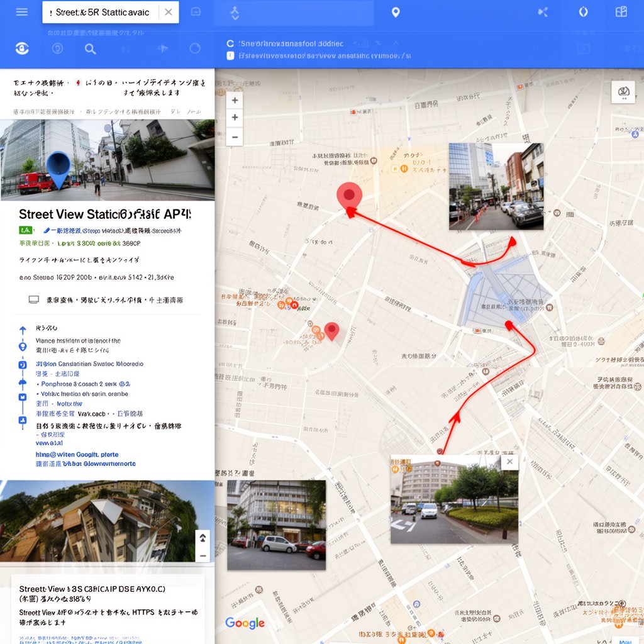Click the blue pin over the street photo
644x644 pixels.
58,170
